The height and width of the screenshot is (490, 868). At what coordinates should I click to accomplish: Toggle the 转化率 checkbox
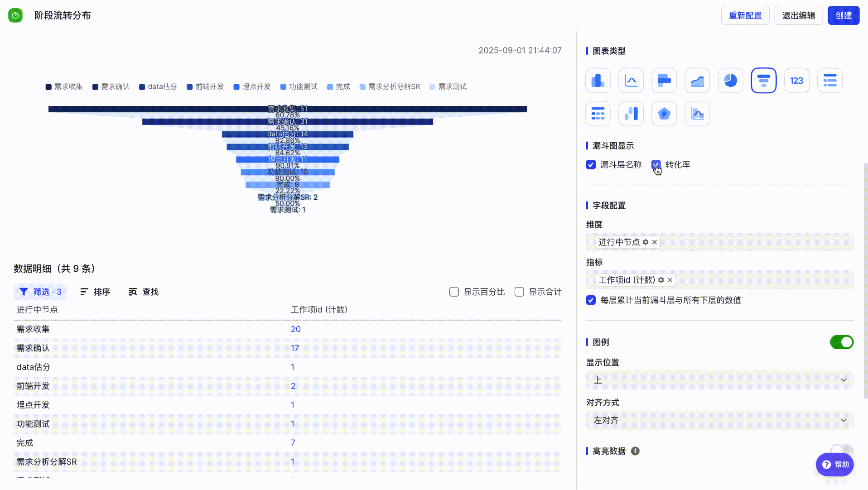656,165
